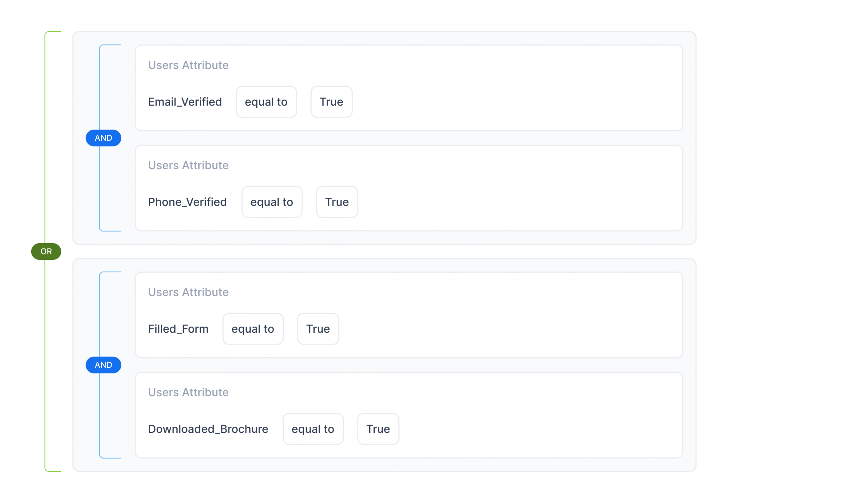The width and height of the screenshot is (868, 503).
Task: Open the equal to dropdown for Downloaded_Brochure
Action: coord(313,429)
